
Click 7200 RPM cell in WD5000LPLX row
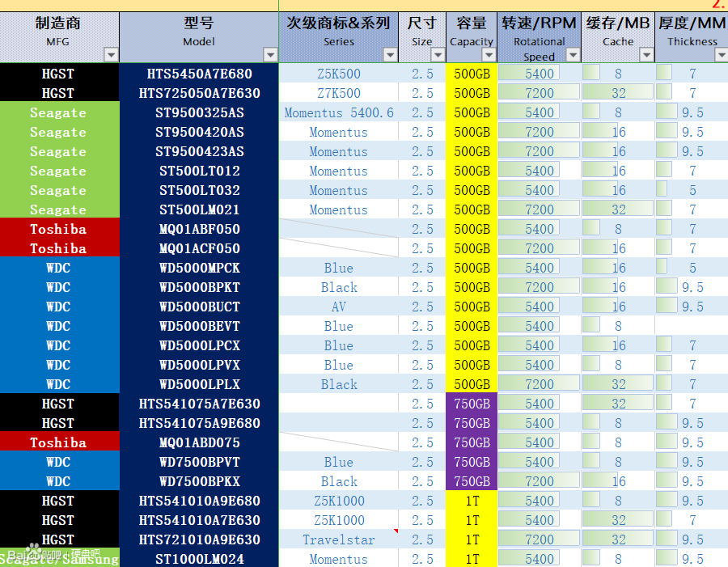click(x=539, y=384)
